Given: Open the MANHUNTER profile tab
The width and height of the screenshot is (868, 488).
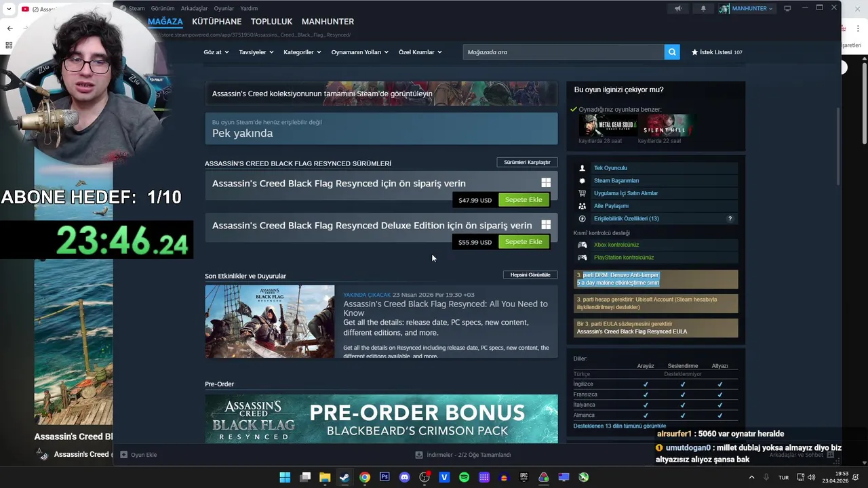Looking at the screenshot, I should click(x=328, y=22).
